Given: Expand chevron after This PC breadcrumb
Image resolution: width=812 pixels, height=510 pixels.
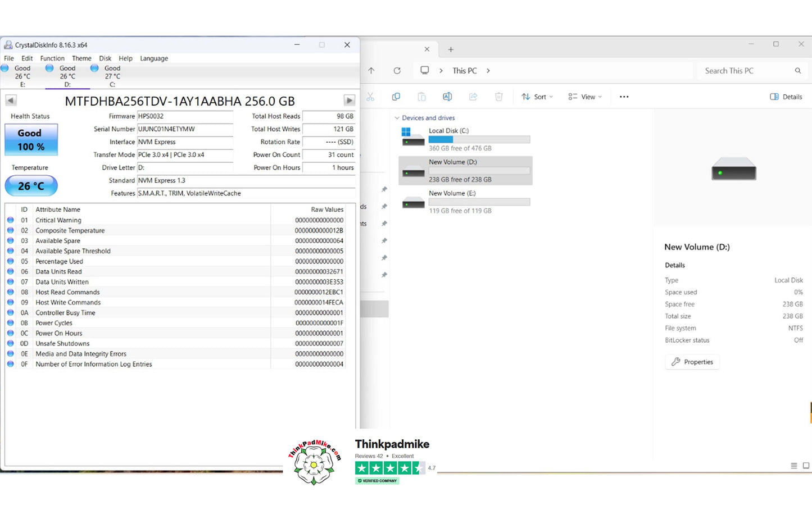Looking at the screenshot, I should pyautogui.click(x=488, y=71).
